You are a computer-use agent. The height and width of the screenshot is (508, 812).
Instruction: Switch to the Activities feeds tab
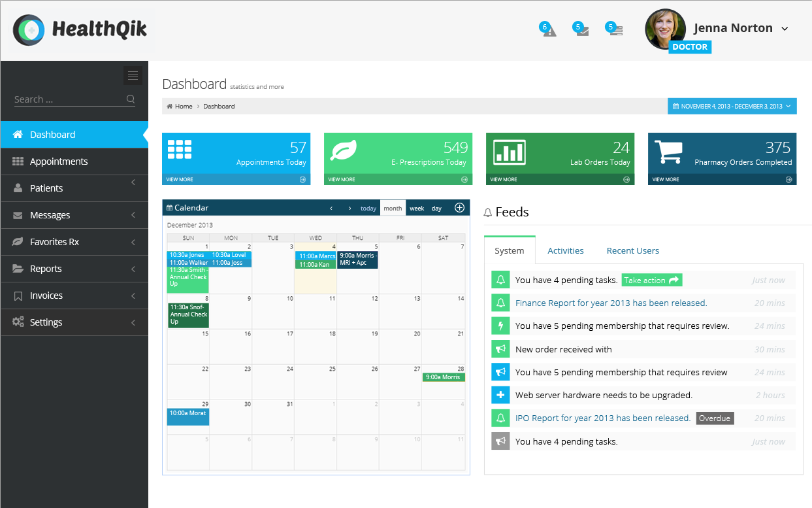(566, 250)
